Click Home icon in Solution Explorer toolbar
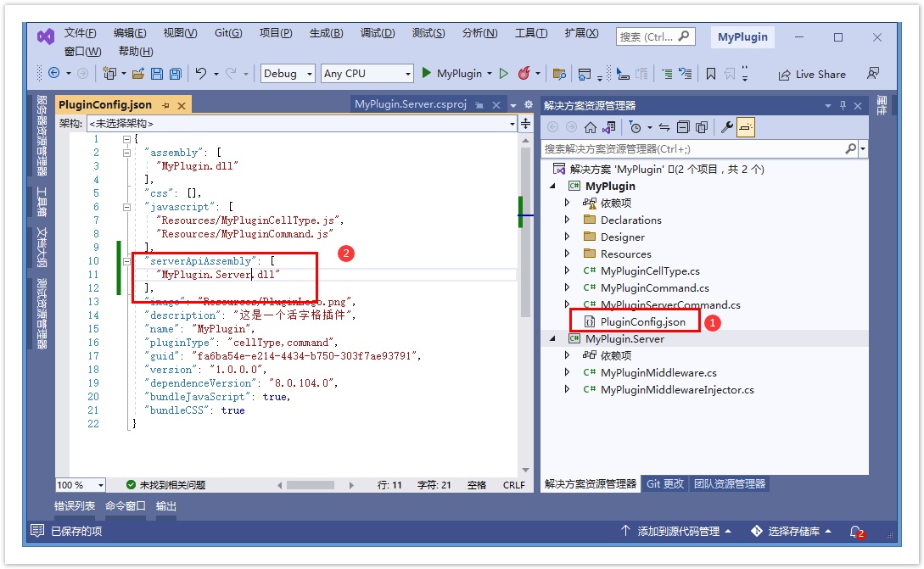The height and width of the screenshot is (569, 924). [x=591, y=127]
